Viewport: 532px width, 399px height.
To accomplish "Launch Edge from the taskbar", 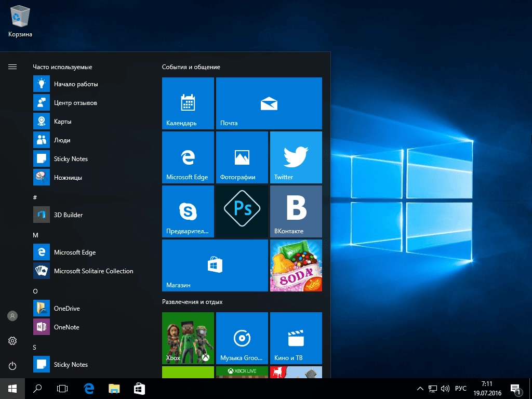I will (89, 389).
